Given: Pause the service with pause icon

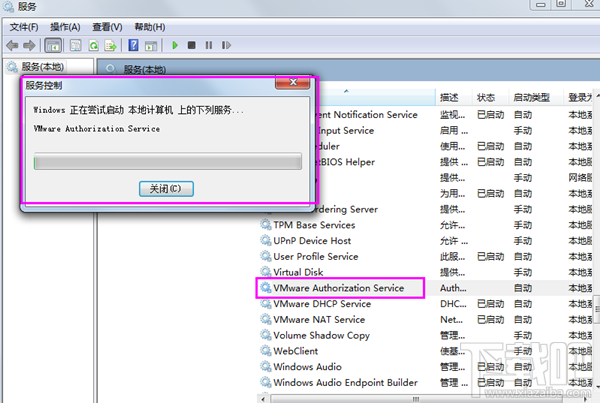Looking at the screenshot, I should [209, 45].
